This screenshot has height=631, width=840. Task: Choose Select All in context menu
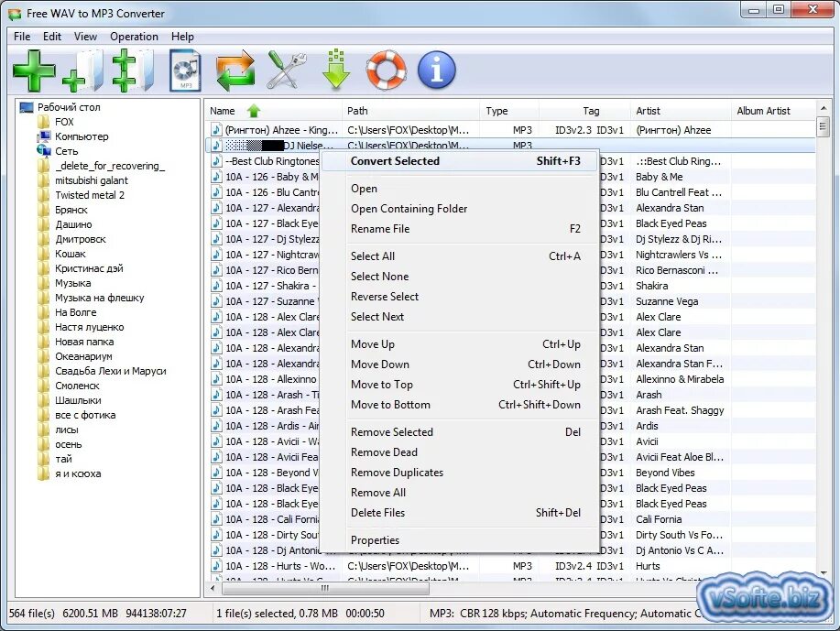(460, 256)
